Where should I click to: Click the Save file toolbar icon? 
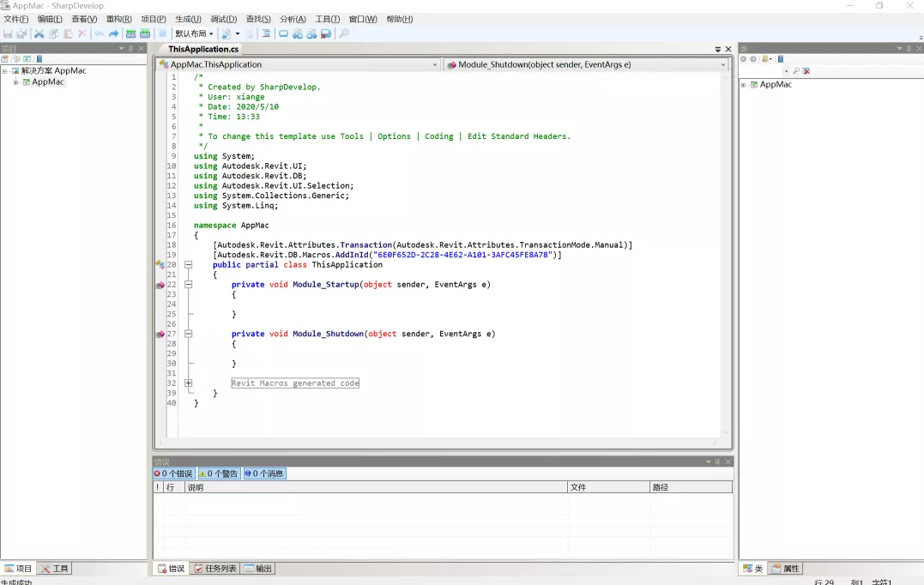8,33
